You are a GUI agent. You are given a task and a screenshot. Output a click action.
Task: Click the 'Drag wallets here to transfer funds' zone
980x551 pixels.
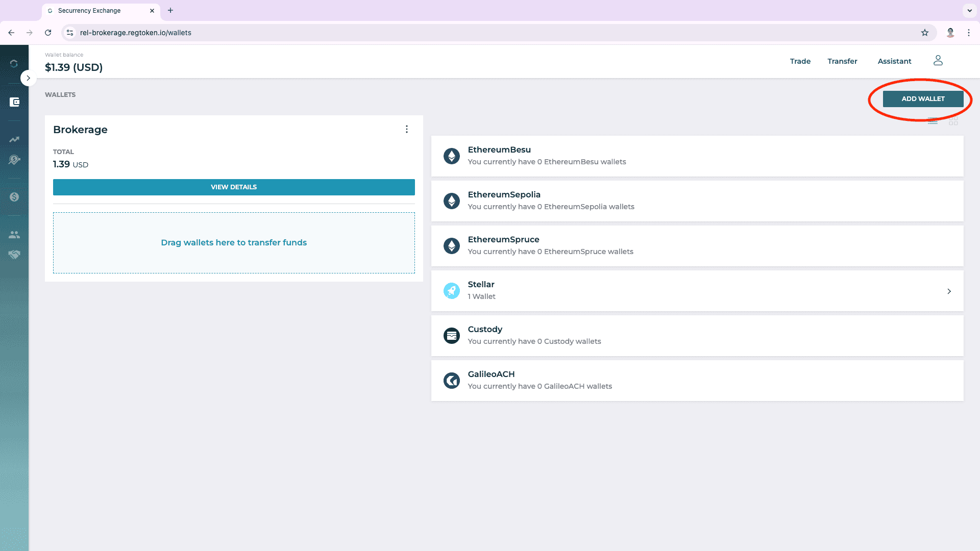pyautogui.click(x=234, y=243)
